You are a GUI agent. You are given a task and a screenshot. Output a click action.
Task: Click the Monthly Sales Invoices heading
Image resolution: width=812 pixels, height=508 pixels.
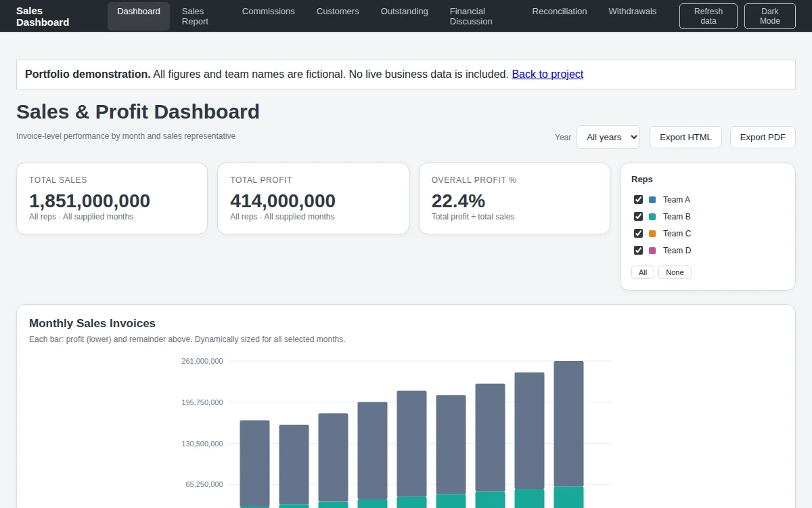[x=92, y=324]
